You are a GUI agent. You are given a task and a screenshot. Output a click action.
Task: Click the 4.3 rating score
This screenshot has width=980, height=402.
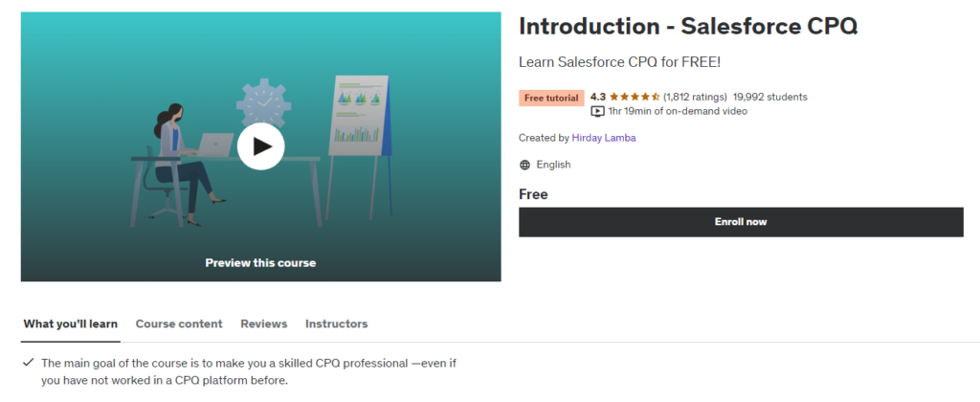point(598,97)
